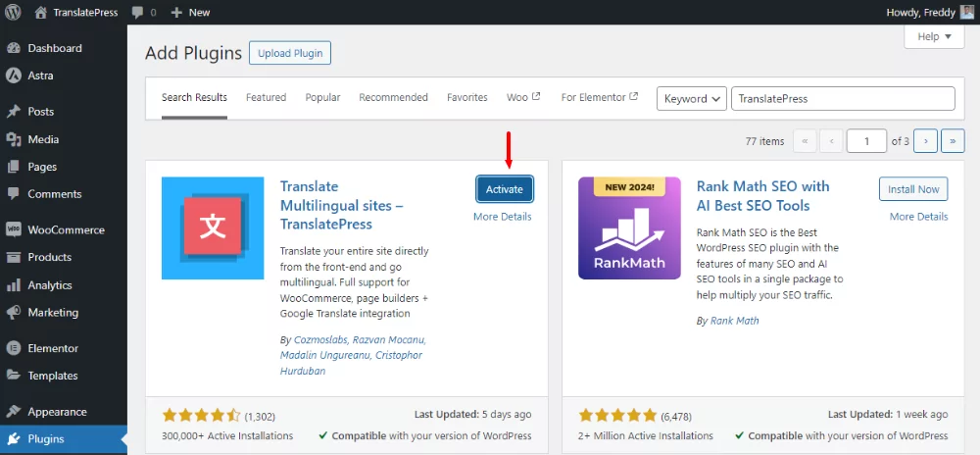Screen dimensions: 980x455
Task: Open the comments bubble icon in admin bar
Action: coord(137,13)
